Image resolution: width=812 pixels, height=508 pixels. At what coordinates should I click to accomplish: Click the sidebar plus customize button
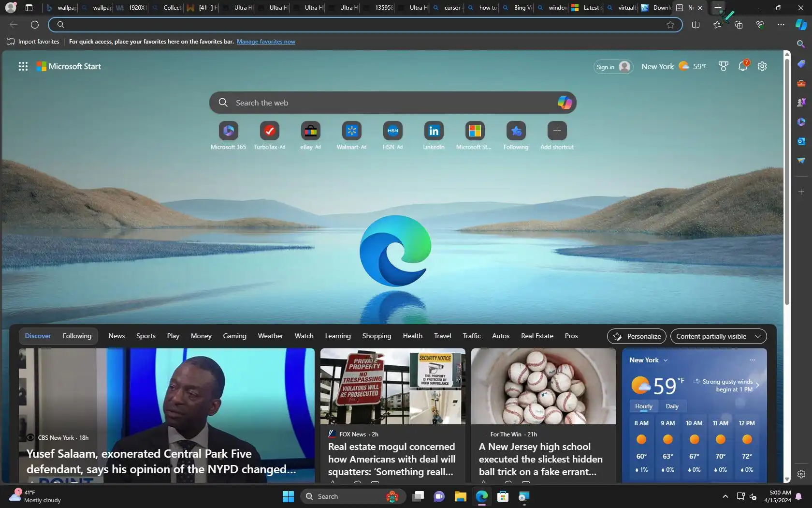(x=801, y=192)
